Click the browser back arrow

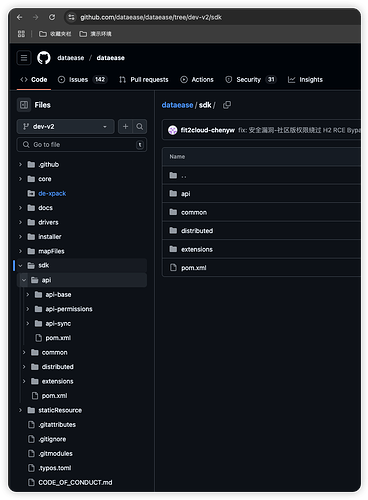pos(19,17)
